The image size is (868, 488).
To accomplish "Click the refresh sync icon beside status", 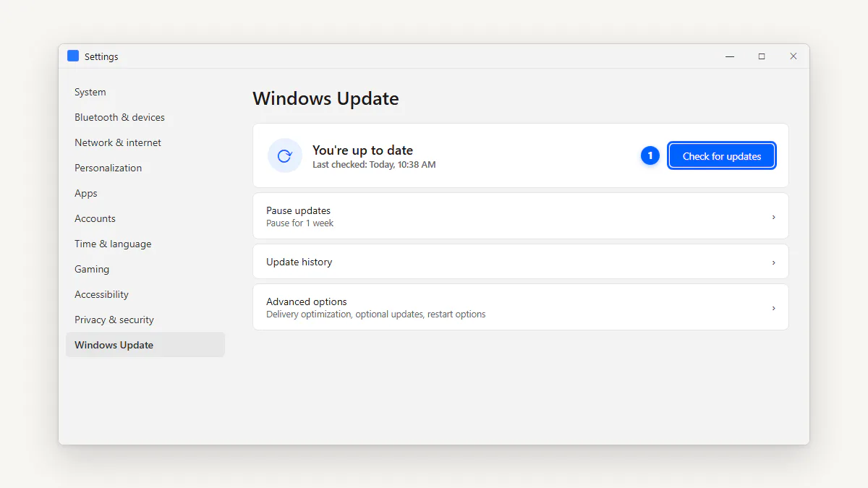I will click(x=285, y=155).
